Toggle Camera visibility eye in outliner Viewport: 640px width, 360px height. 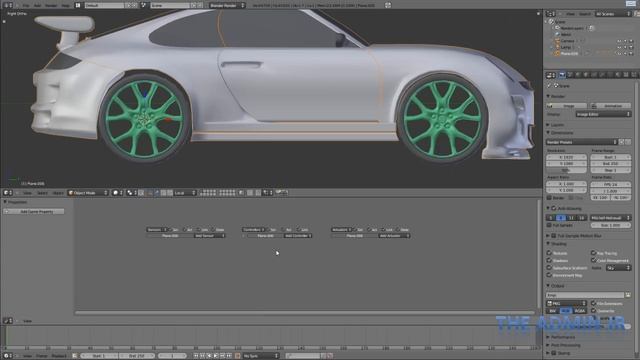click(619, 41)
